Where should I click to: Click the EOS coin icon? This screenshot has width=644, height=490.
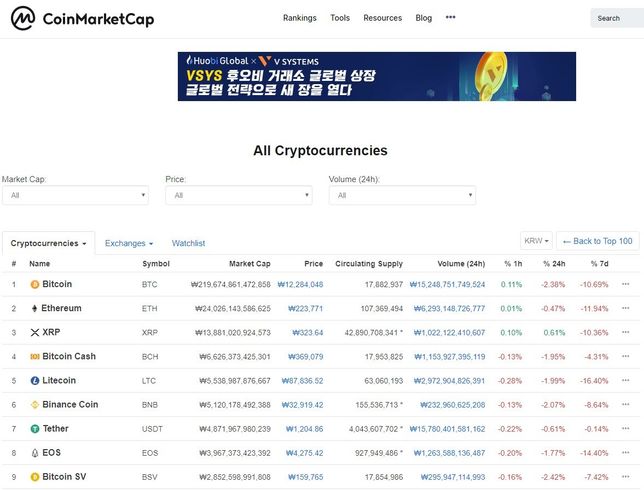(x=35, y=452)
